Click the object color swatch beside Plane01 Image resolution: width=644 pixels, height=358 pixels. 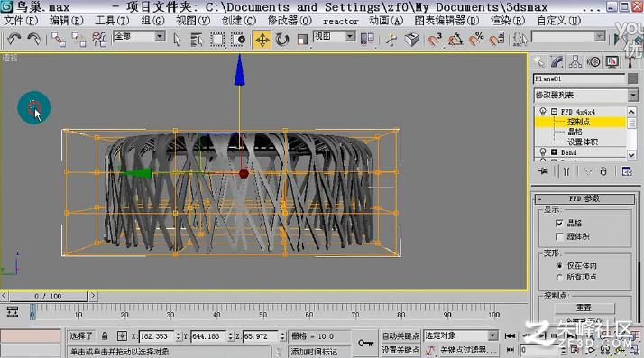633,78
